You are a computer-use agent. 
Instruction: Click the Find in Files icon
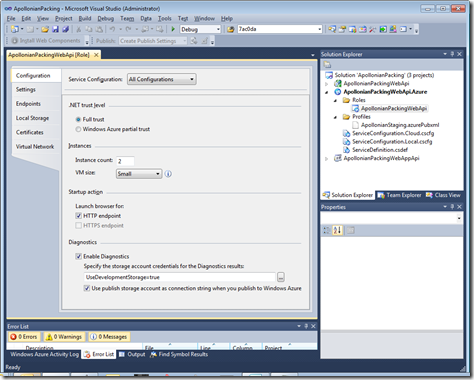point(230,29)
